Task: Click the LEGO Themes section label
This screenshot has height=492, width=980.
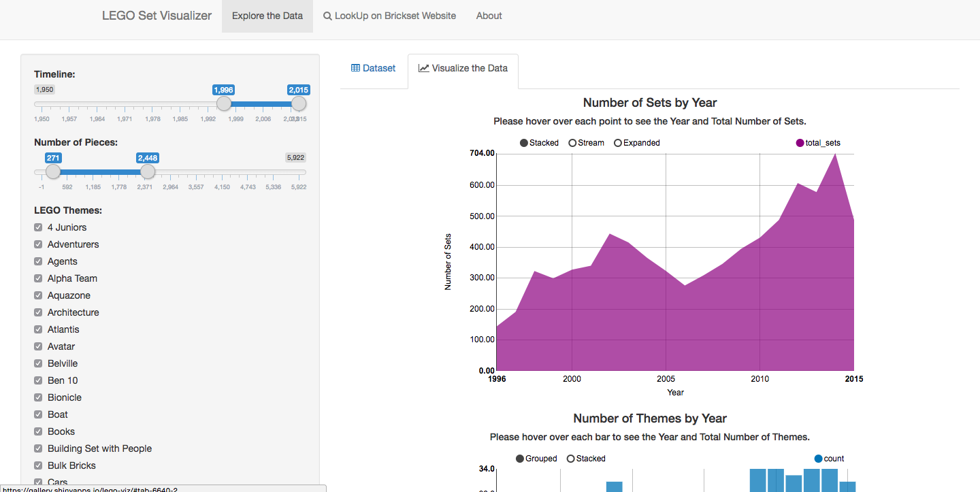Action: (68, 210)
